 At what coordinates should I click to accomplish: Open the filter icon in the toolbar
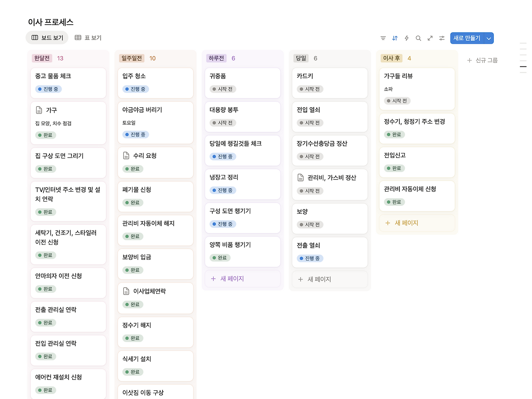pos(383,38)
